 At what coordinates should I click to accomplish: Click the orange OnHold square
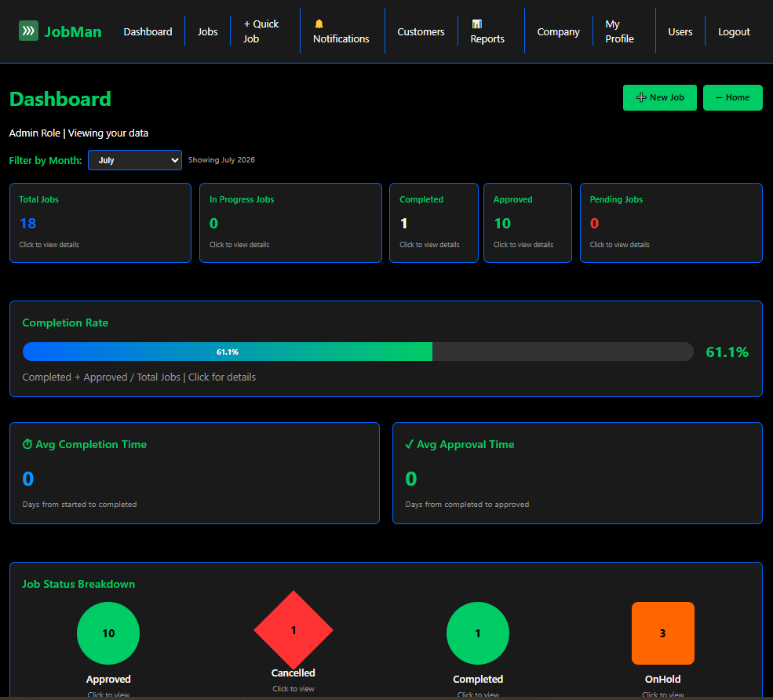tap(662, 633)
